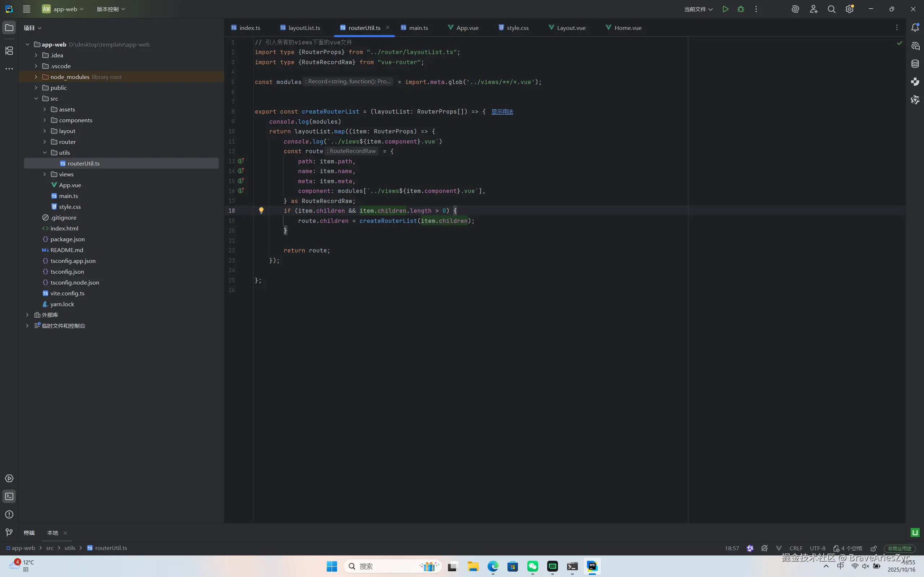The width and height of the screenshot is (924, 577).
Task: Switch to the layoutList.ts tab
Action: (x=304, y=28)
